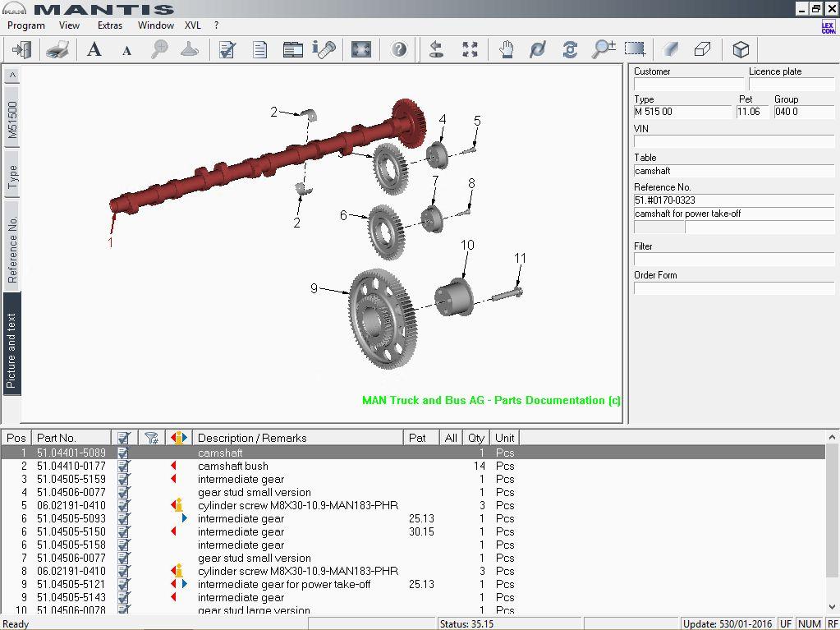Click the rotate/refresh view icon
The image size is (840, 630).
(570, 49)
